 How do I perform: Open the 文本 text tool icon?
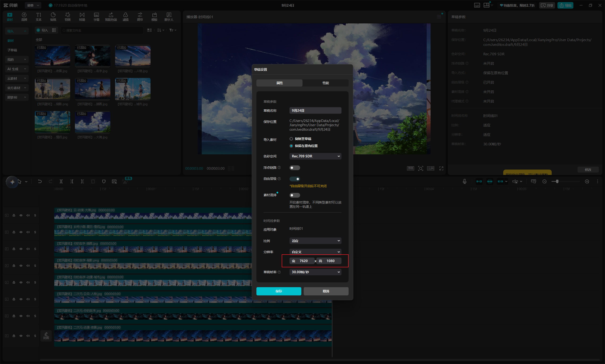click(x=39, y=17)
